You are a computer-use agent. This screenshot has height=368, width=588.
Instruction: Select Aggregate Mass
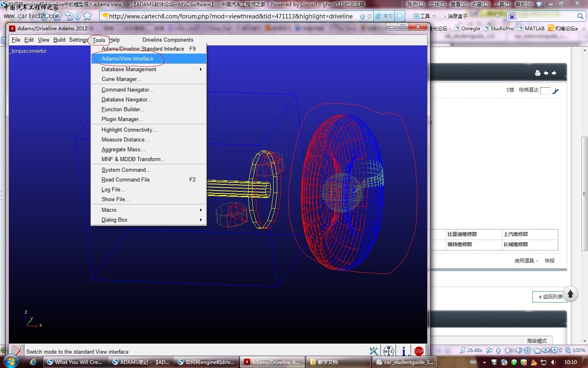[149, 150]
